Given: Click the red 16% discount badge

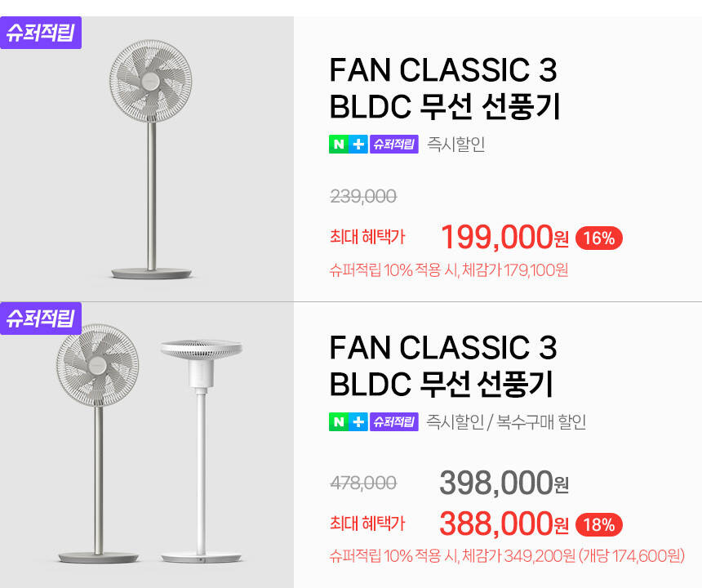Looking at the screenshot, I should tap(599, 238).
